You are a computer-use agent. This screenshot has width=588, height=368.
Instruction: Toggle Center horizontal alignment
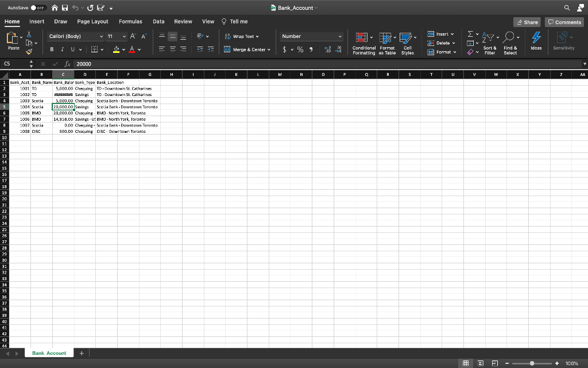[172, 49]
